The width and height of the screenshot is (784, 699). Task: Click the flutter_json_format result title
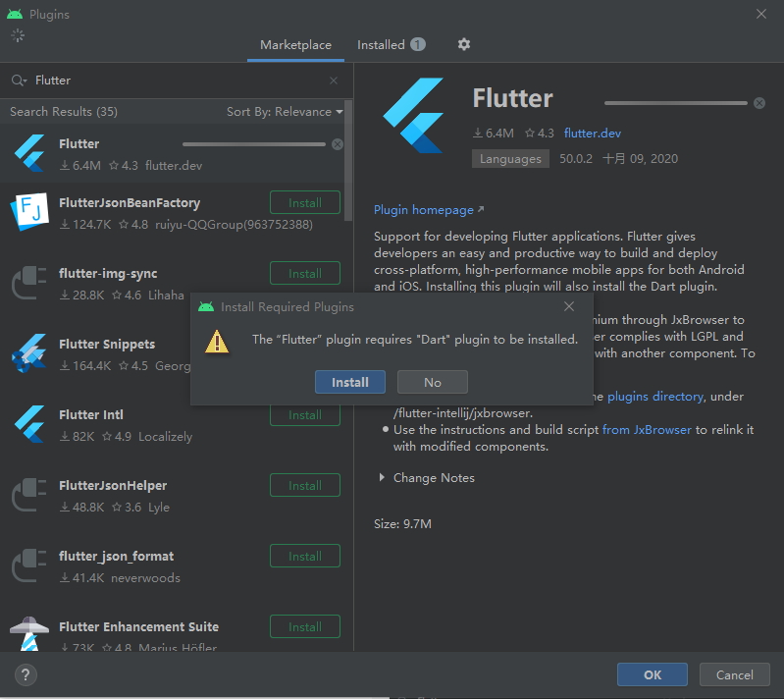[117, 557]
